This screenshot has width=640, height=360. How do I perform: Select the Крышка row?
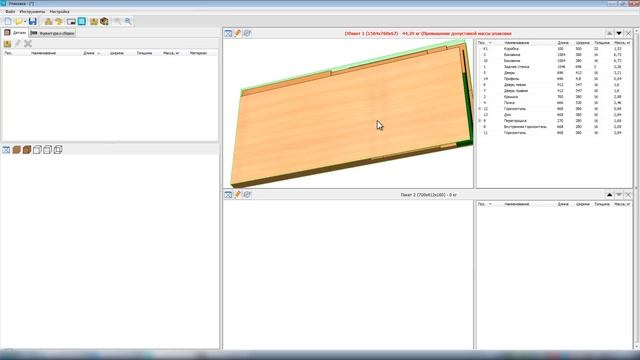click(x=554, y=97)
